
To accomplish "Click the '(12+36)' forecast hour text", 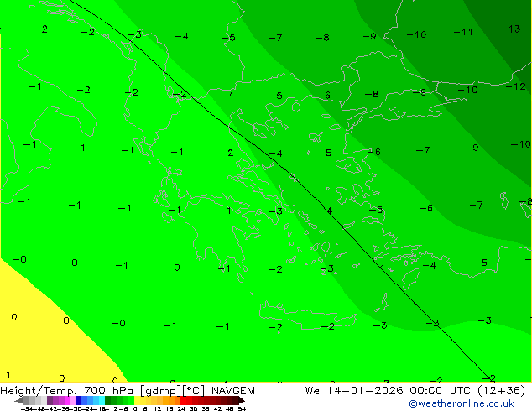I will (501, 391).
